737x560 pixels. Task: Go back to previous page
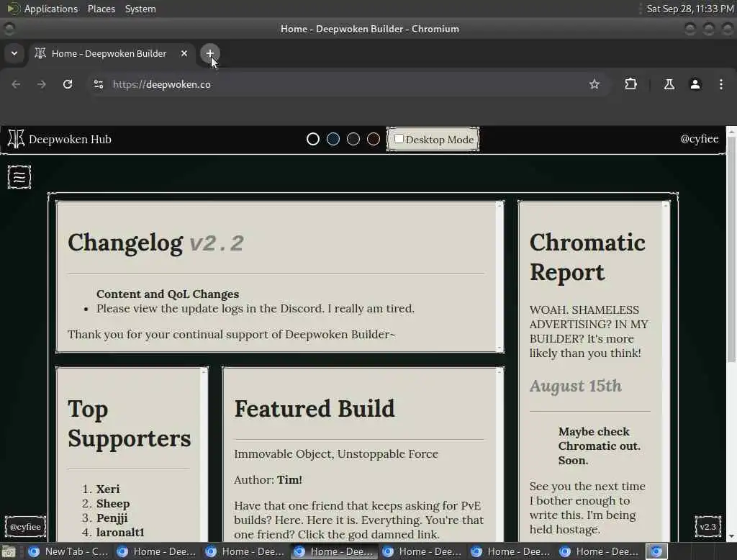[16, 84]
